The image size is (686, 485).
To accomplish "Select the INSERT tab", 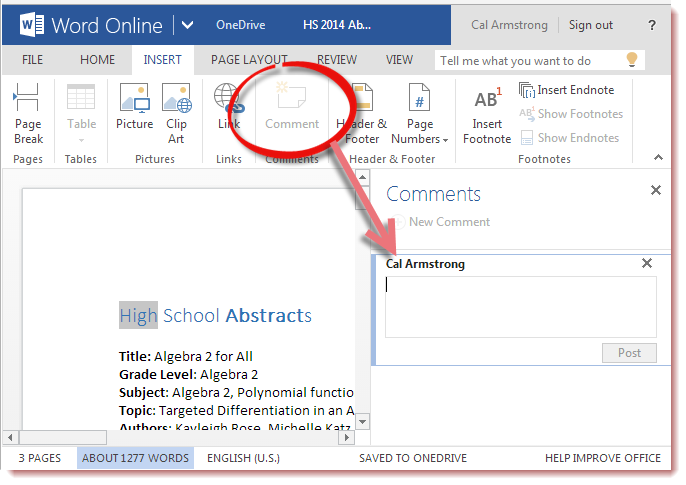I will pyautogui.click(x=162, y=59).
